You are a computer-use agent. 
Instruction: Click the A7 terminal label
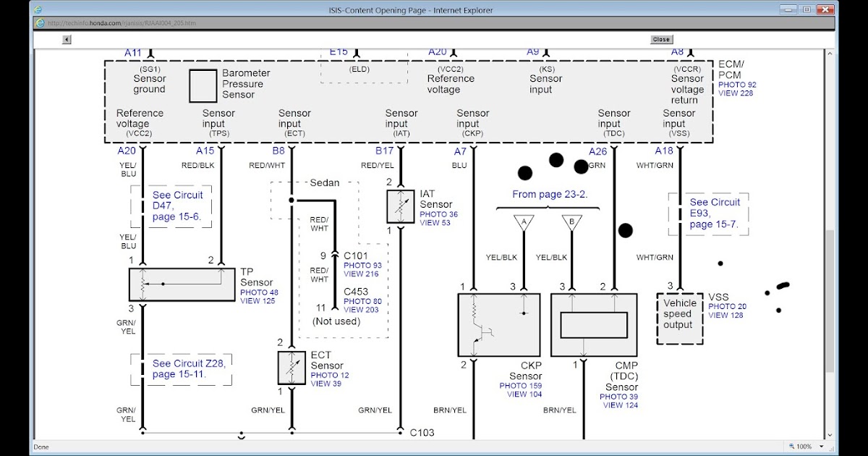pyautogui.click(x=460, y=151)
